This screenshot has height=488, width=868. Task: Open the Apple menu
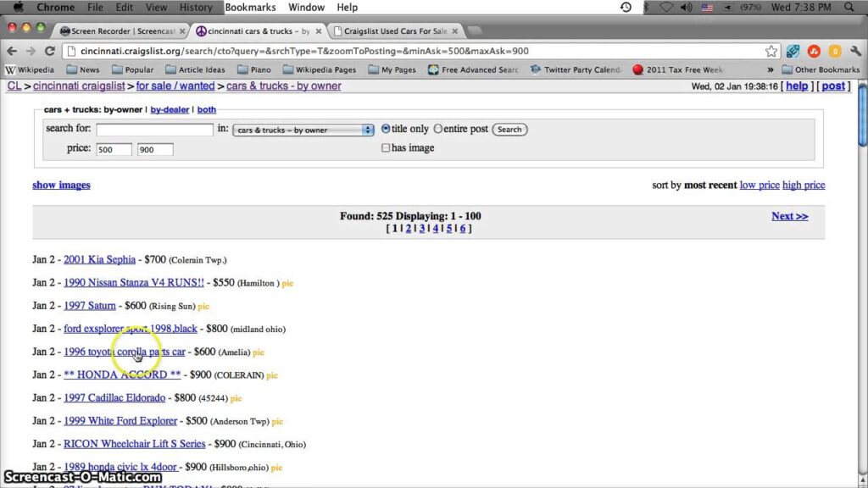click(18, 8)
